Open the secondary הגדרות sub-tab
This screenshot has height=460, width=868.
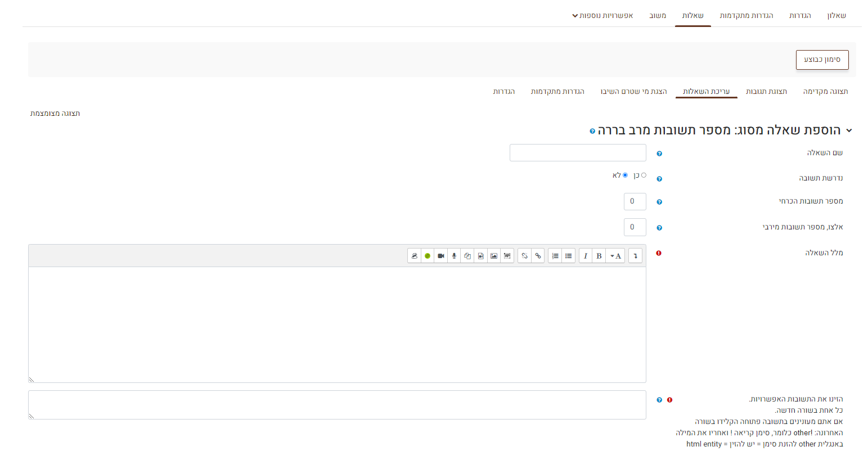pyautogui.click(x=504, y=92)
